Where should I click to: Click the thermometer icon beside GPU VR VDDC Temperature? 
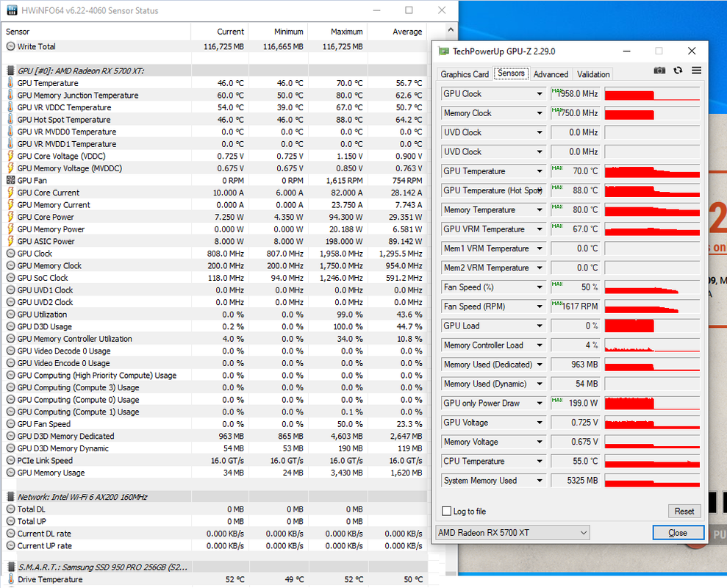[x=10, y=107]
